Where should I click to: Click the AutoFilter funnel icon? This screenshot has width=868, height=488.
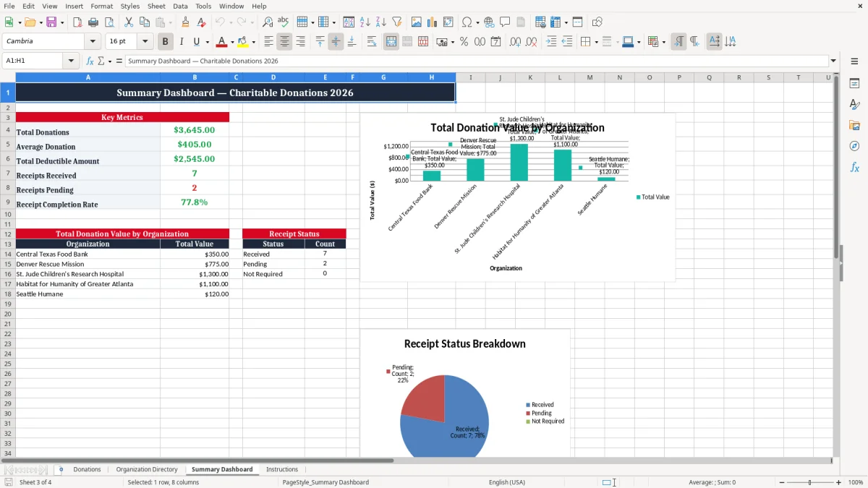click(397, 22)
